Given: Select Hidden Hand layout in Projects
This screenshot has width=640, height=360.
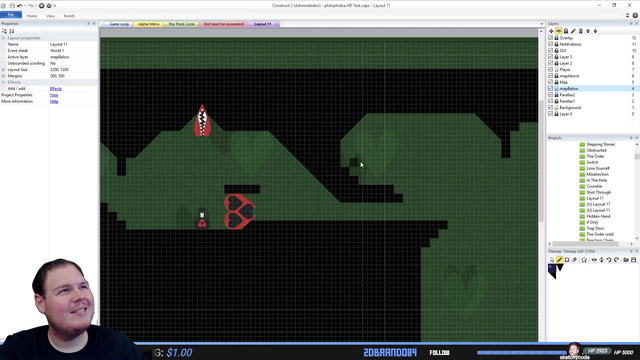Looking at the screenshot, I should point(598,216).
